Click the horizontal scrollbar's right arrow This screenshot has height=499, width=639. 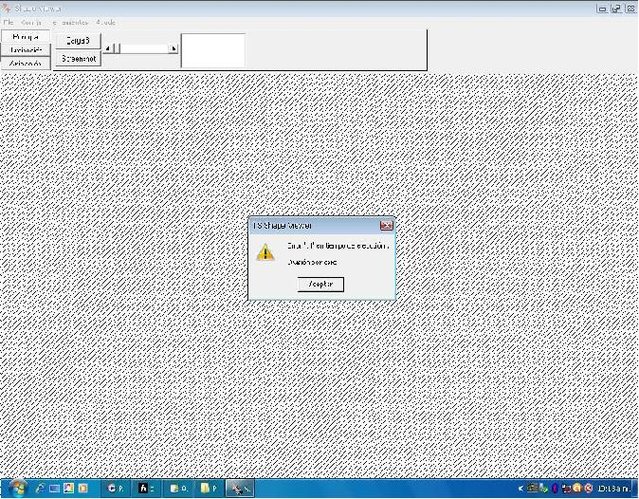pos(174,48)
